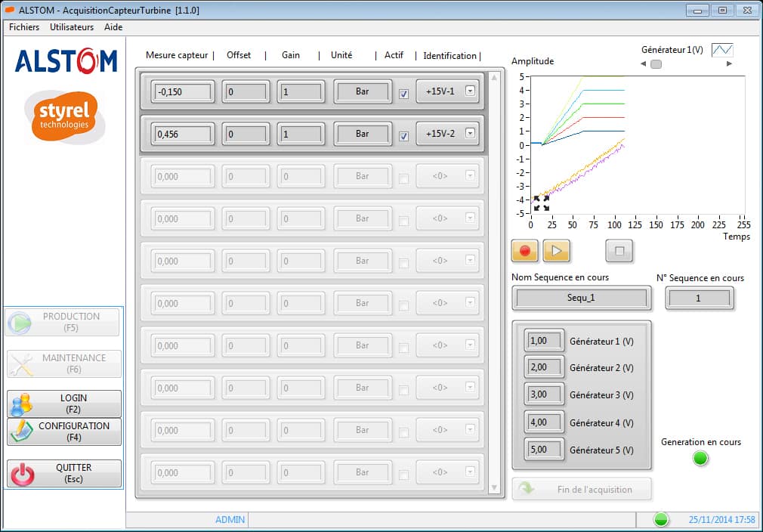The image size is (763, 532).
Task: Open the Utilisateurs menu
Action: pyautogui.click(x=72, y=27)
